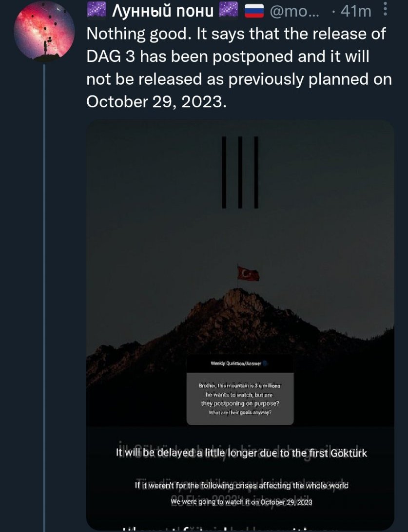408x532 pixels.
Task: Click the blue badge beside Weekly Question/Answer
Action: tap(266, 363)
